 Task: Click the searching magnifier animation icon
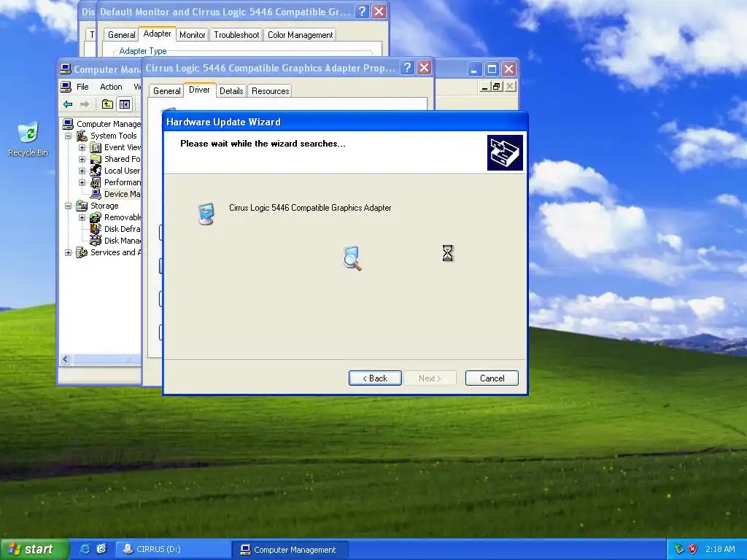point(352,259)
